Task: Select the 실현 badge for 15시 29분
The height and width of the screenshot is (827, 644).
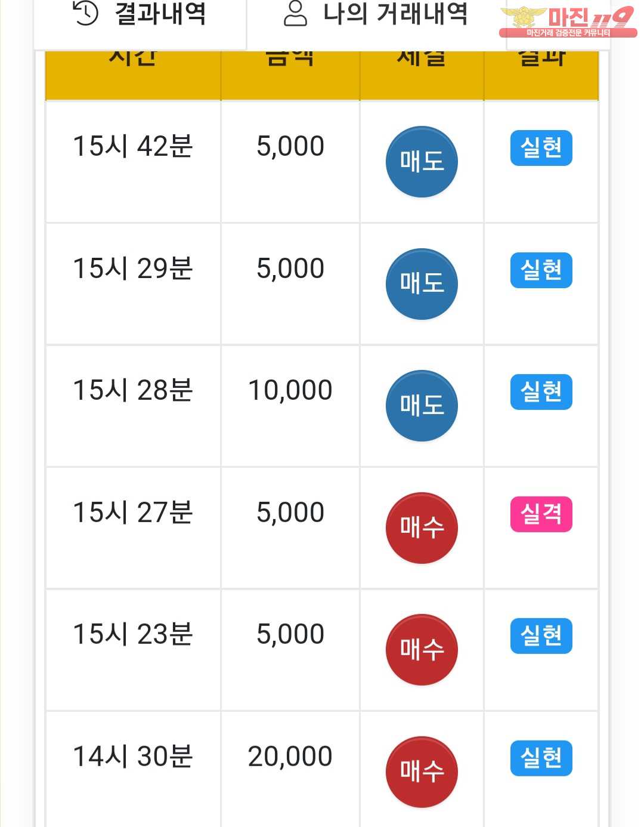Action: tap(541, 270)
